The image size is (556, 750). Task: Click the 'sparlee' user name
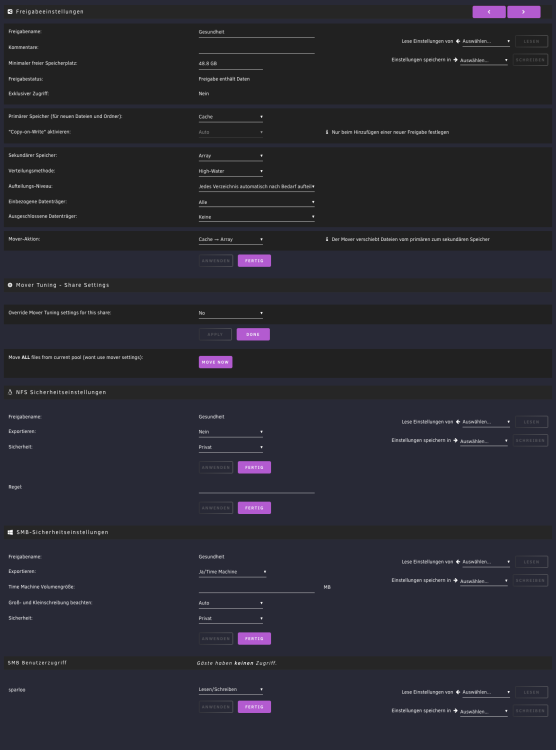tap(17, 690)
